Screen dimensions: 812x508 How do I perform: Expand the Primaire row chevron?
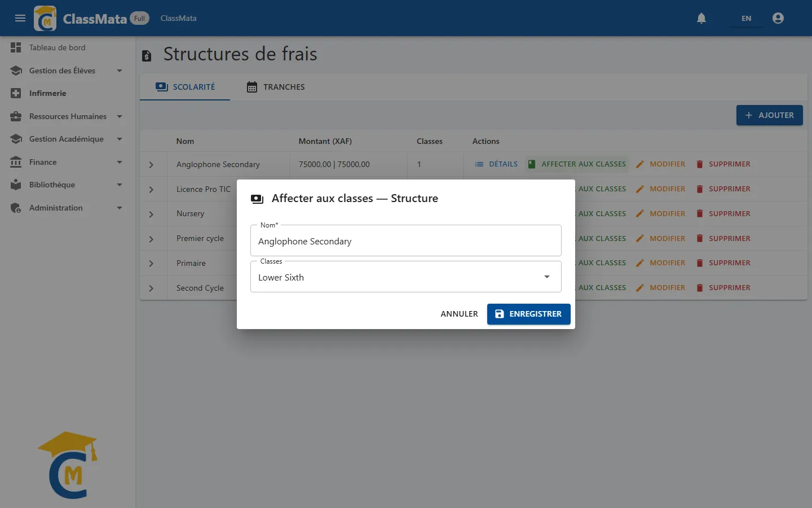click(x=151, y=264)
